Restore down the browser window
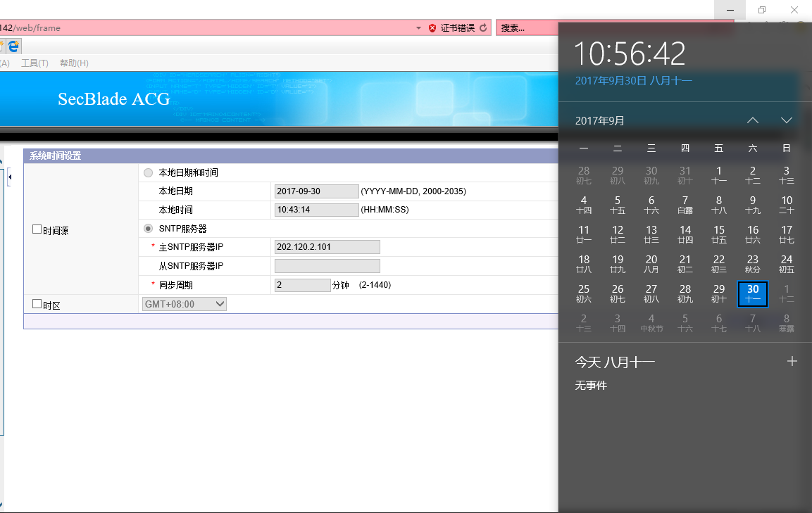This screenshot has width=812, height=513. (x=762, y=10)
